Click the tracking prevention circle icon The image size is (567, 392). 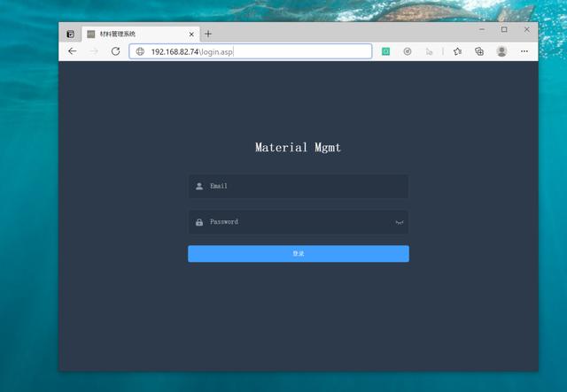[x=408, y=51]
